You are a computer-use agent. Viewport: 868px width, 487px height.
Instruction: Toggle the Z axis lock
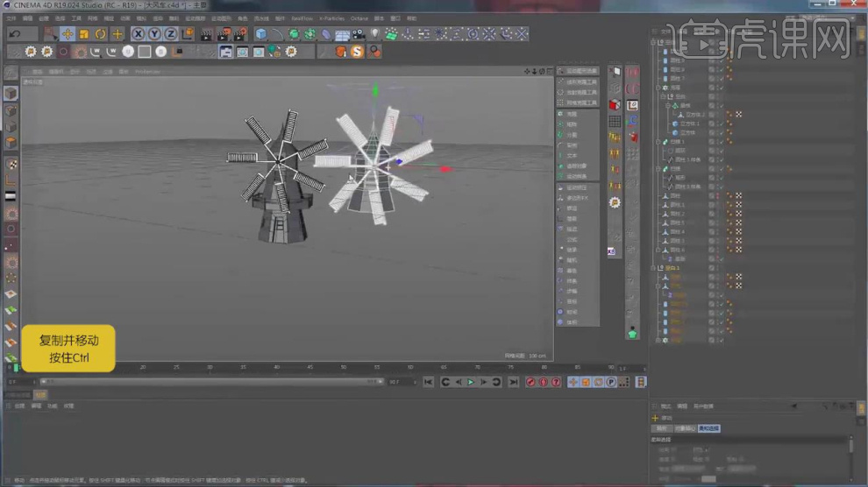pyautogui.click(x=170, y=34)
